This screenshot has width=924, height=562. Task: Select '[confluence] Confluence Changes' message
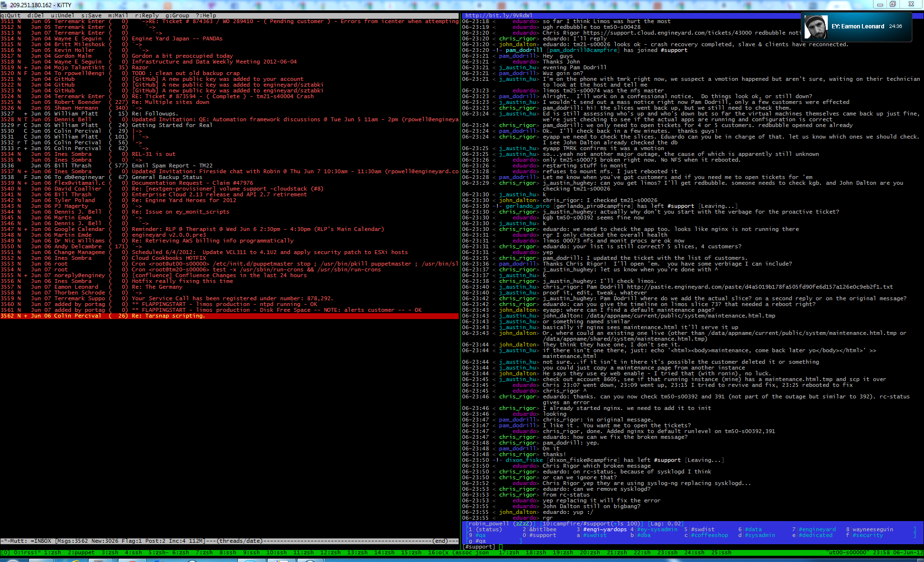[x=229, y=275]
